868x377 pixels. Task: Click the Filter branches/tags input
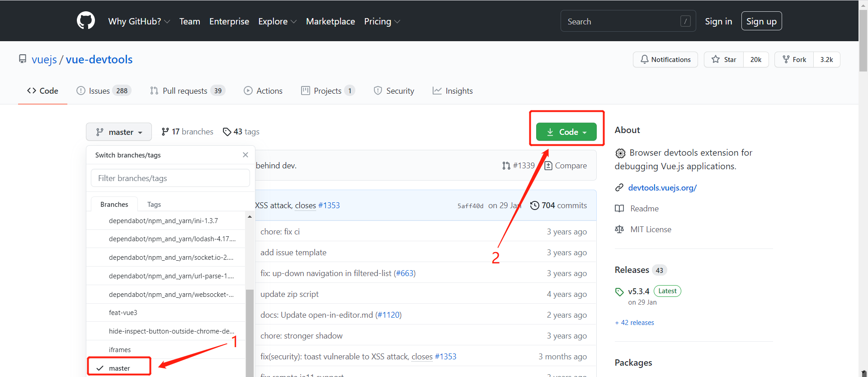click(170, 178)
